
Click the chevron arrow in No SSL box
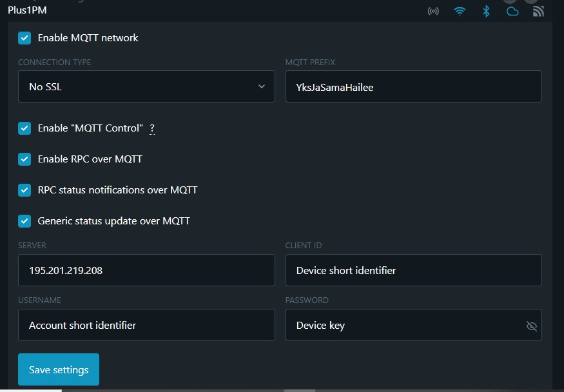pyautogui.click(x=261, y=87)
